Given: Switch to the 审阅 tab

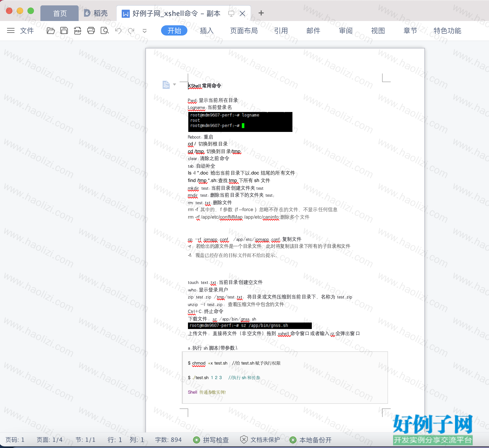Looking at the screenshot, I should click(346, 31).
